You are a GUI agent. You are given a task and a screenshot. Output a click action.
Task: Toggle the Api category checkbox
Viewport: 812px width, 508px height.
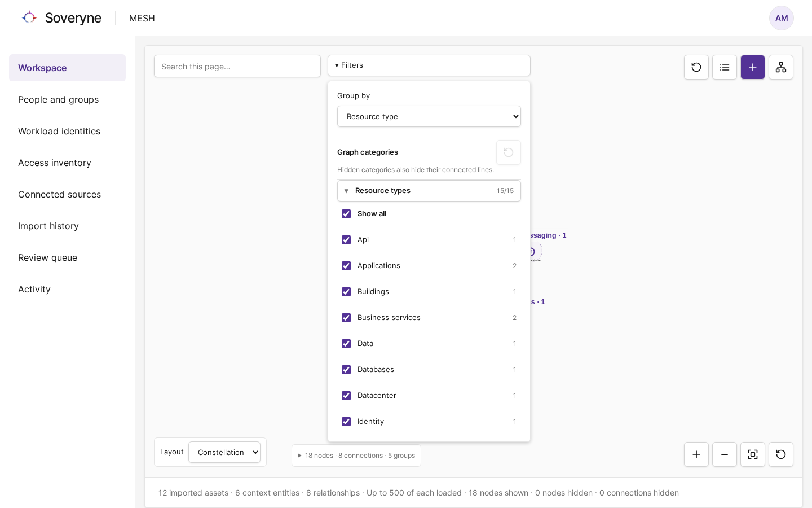click(346, 240)
